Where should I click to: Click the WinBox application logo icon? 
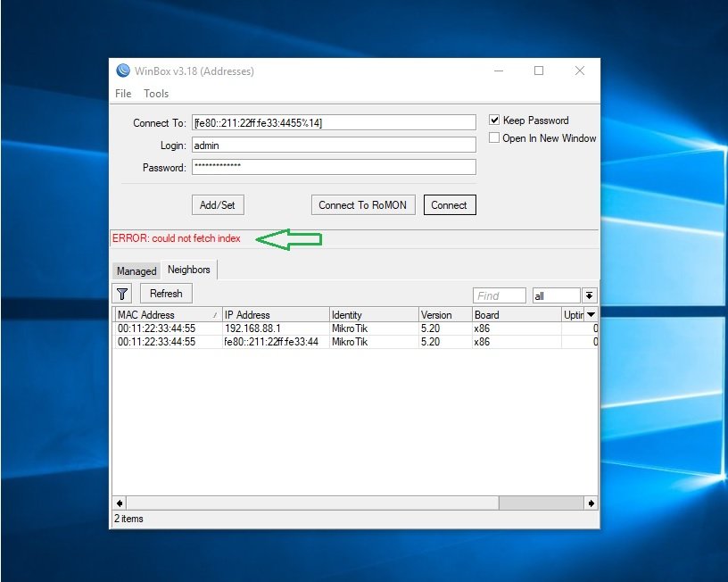123,71
